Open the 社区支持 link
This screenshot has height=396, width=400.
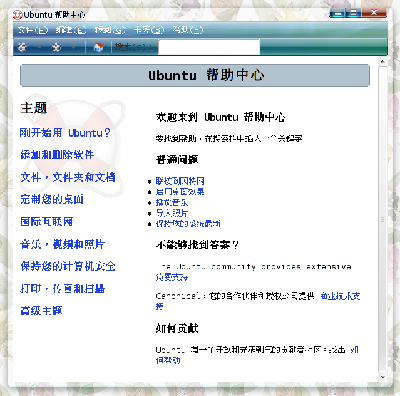coord(172,277)
